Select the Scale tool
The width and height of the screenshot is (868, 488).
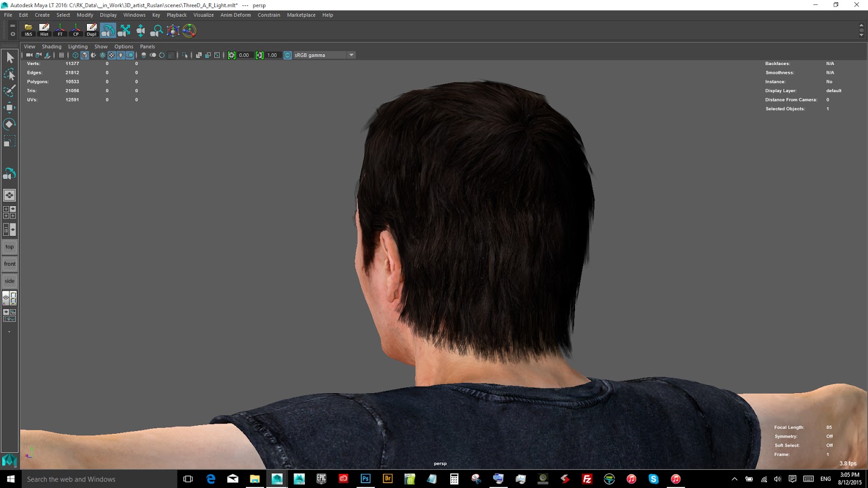tap(10, 141)
